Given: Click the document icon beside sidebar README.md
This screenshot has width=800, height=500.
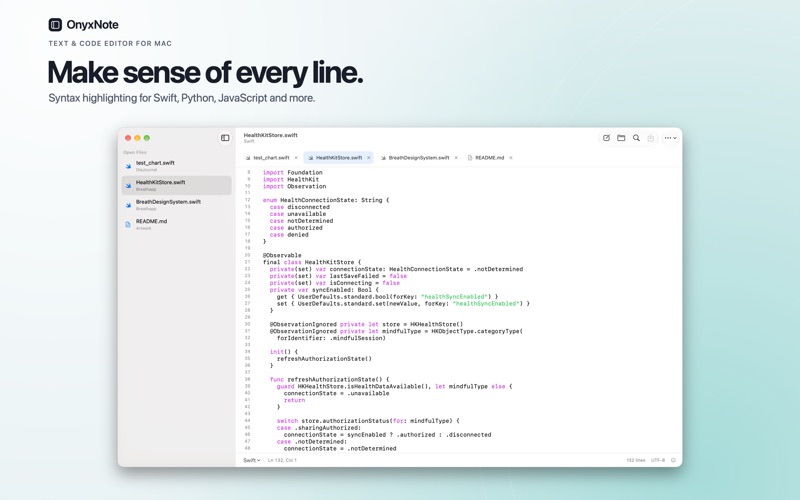Looking at the screenshot, I should [x=128, y=224].
